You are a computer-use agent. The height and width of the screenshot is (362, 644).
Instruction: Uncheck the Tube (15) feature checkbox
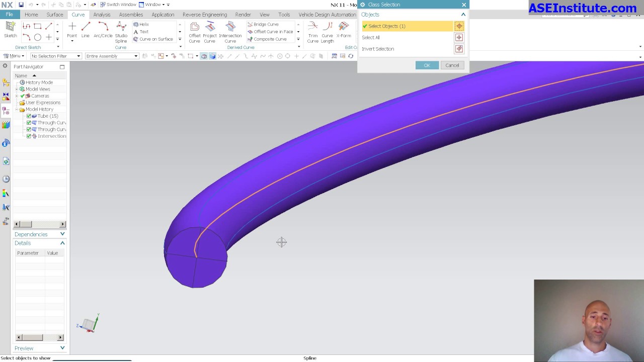(x=29, y=116)
